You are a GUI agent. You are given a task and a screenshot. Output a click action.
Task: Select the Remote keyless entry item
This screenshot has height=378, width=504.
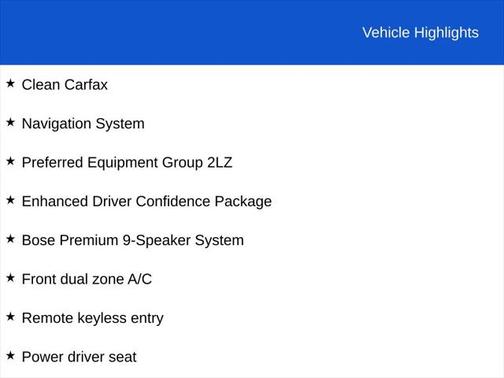93,318
